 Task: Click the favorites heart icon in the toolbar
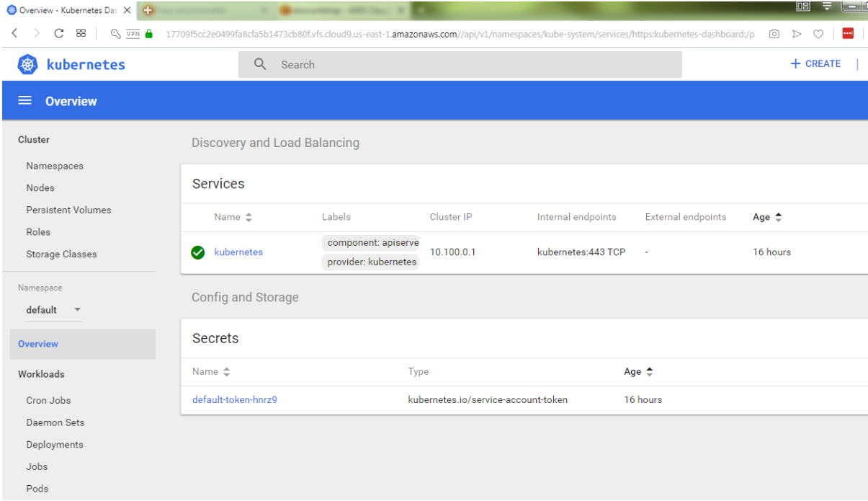[x=818, y=33]
